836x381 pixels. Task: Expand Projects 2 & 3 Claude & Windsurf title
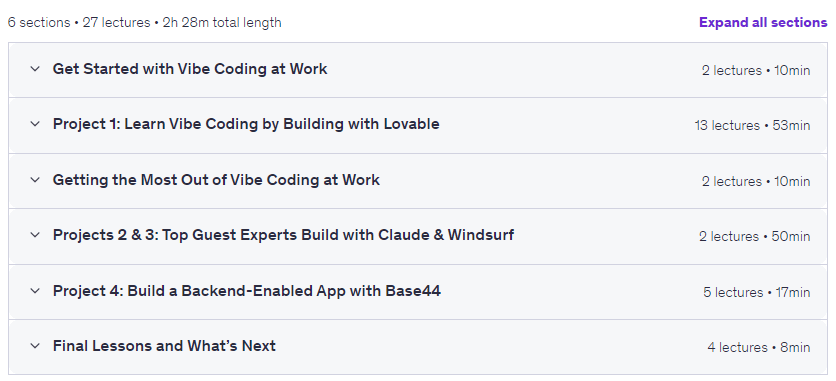[x=283, y=235]
